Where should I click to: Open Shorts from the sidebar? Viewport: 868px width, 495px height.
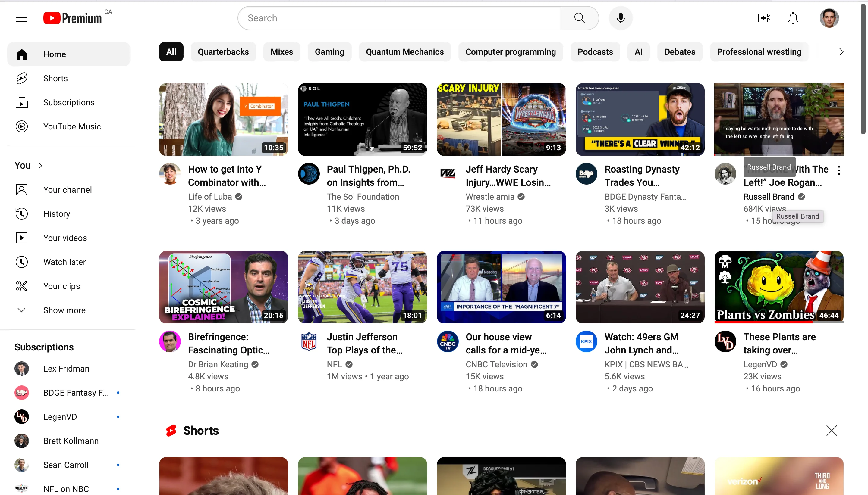click(x=55, y=78)
